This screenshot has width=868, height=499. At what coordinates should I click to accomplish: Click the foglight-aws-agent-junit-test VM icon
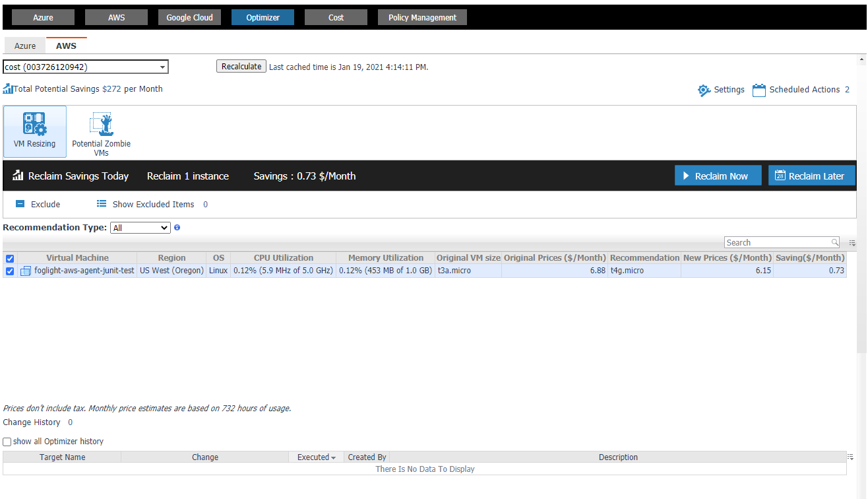pos(26,271)
